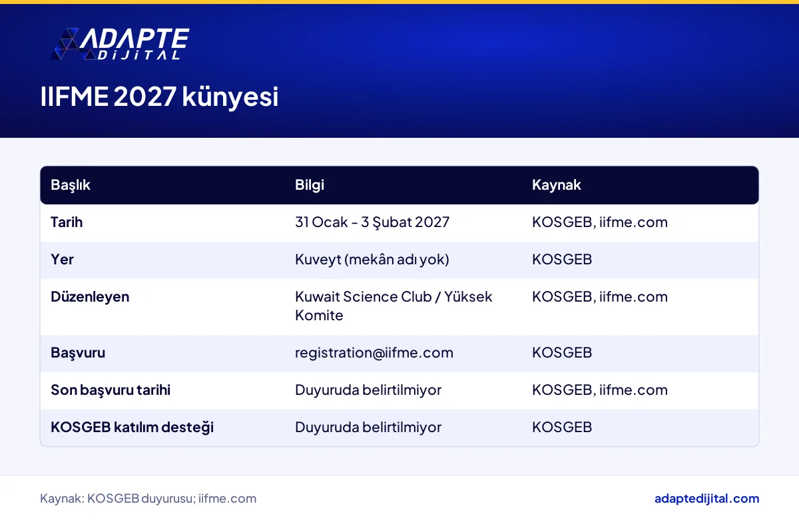Select the '31 Ocak - 3 Şubat 2027' cell
Viewport: 799px width, 532px height.
(372, 222)
